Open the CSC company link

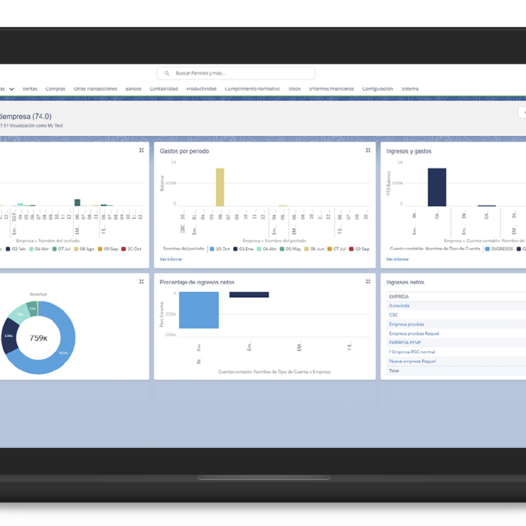(393, 315)
